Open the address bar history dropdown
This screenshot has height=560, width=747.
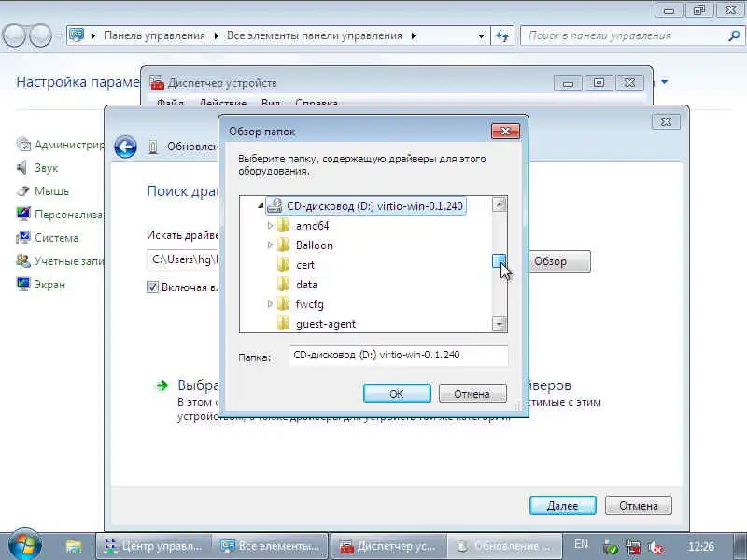(x=481, y=35)
